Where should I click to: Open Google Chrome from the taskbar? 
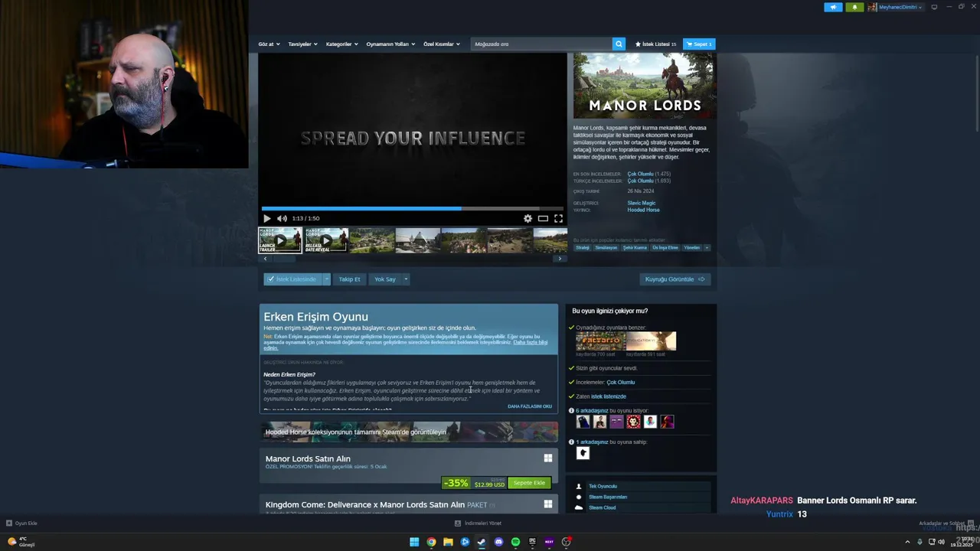431,542
